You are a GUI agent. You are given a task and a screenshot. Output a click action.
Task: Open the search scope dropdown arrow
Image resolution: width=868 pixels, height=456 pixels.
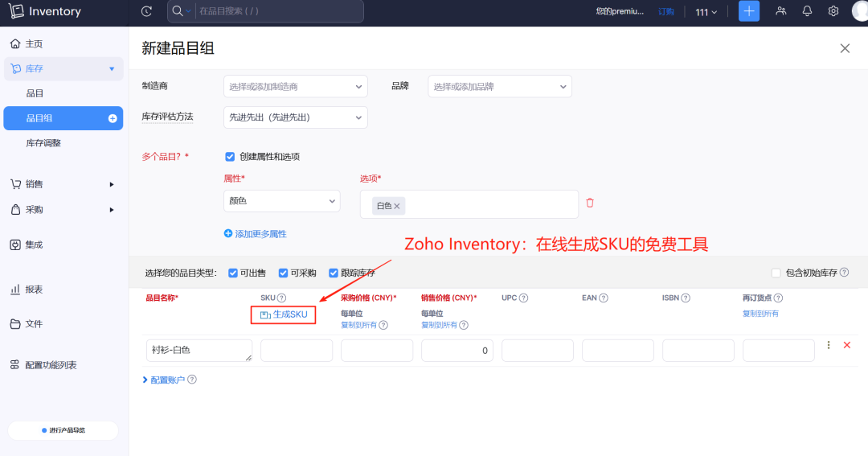click(x=188, y=11)
